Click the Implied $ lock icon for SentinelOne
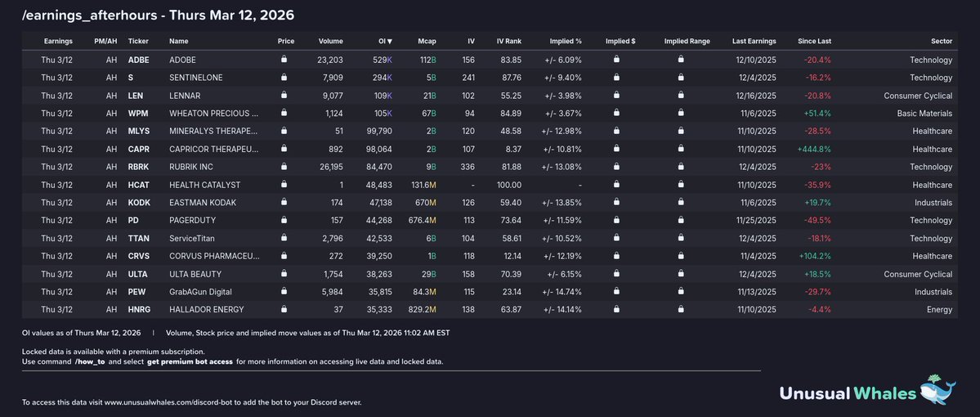The width and height of the screenshot is (980, 417). (x=615, y=78)
